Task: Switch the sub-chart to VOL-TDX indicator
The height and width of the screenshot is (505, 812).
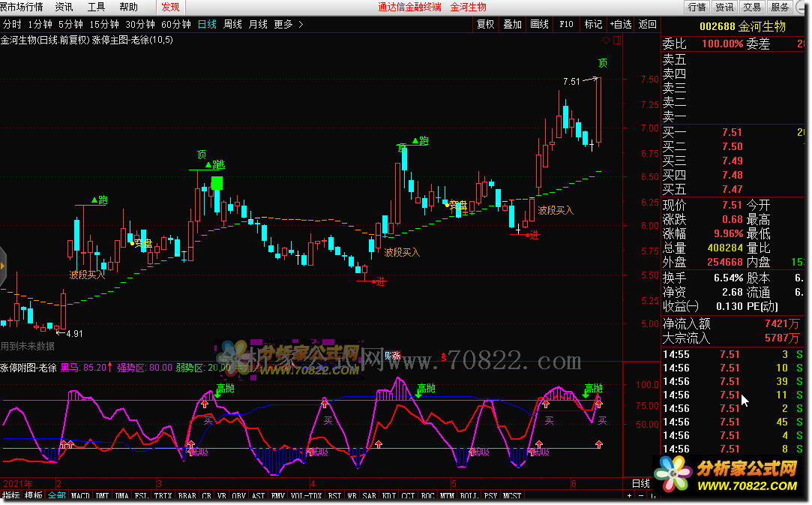Action: 306,496
